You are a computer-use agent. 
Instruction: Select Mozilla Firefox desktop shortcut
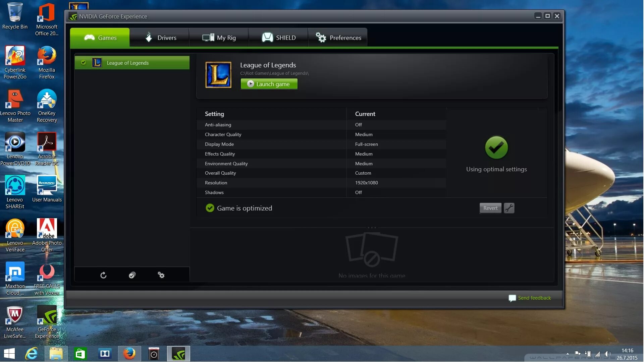pyautogui.click(x=47, y=63)
